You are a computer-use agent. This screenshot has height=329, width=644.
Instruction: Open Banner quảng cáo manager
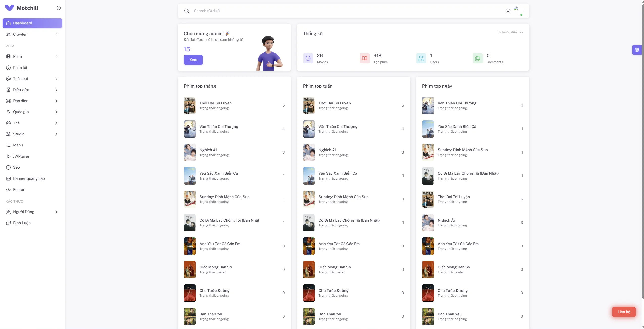coord(29,178)
